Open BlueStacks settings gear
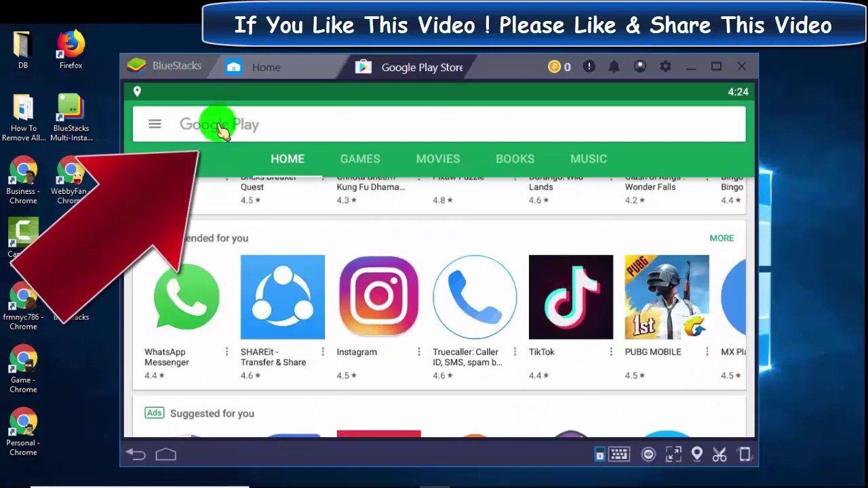This screenshot has height=488, width=868. pyautogui.click(x=665, y=66)
